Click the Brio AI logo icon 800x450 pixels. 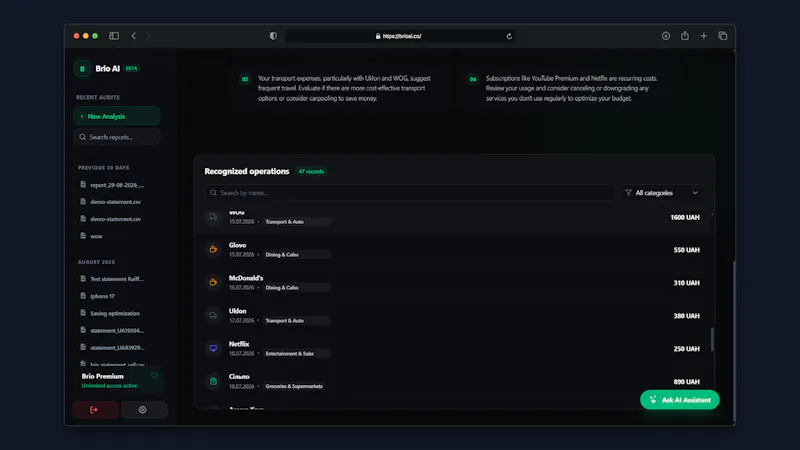(x=82, y=68)
